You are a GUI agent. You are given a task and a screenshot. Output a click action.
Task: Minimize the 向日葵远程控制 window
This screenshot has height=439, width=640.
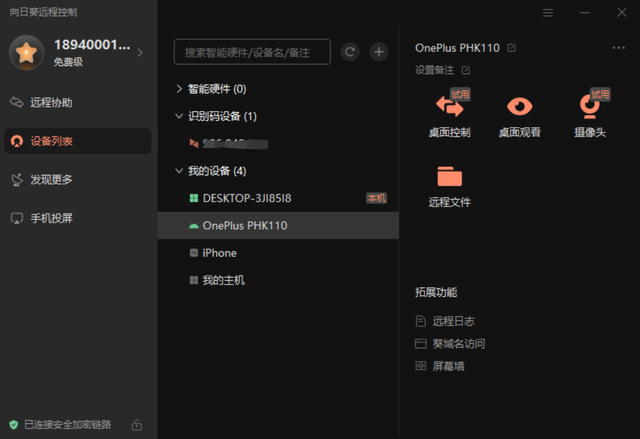[585, 13]
